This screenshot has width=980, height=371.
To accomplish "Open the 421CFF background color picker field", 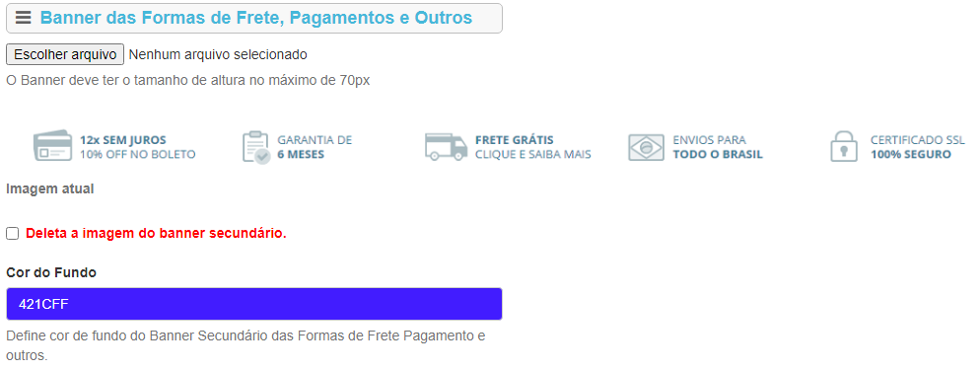I will click(x=253, y=304).
